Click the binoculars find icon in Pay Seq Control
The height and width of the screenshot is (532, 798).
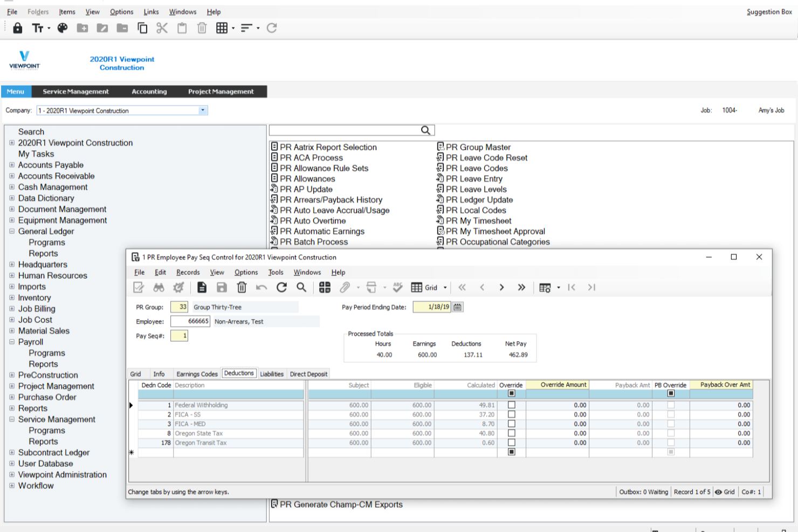159,287
